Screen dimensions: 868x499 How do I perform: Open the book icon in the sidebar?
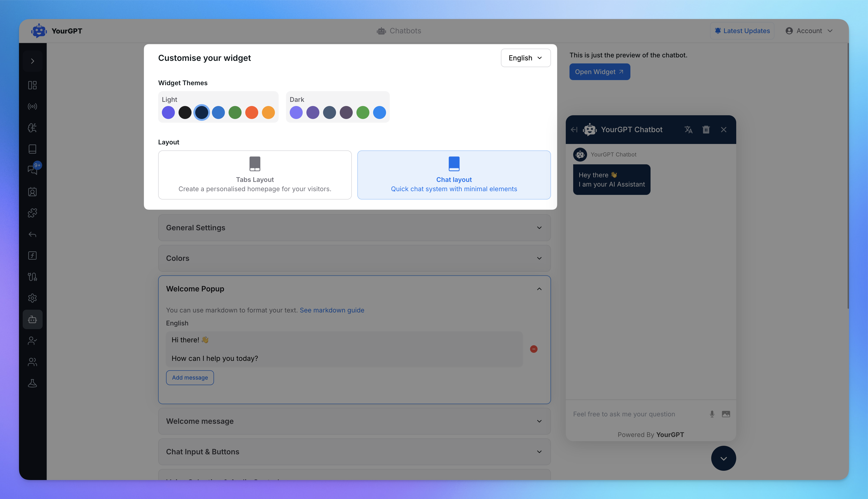point(33,149)
